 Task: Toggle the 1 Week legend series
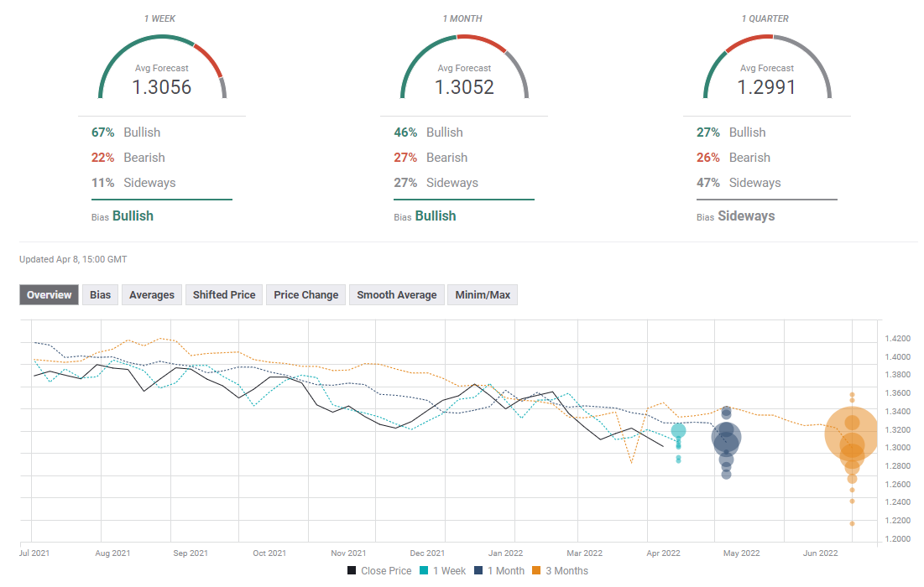click(x=445, y=571)
